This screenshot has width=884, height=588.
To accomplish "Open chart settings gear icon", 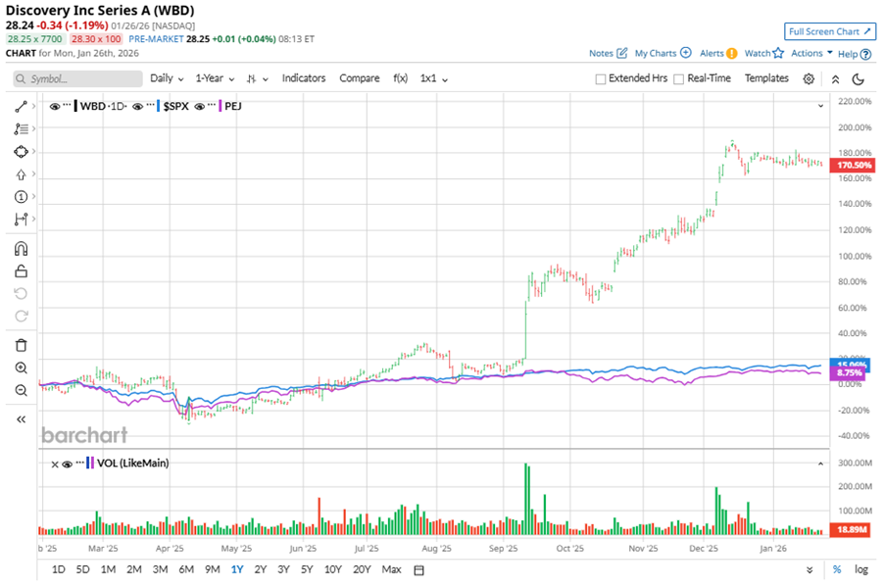I will (809, 79).
